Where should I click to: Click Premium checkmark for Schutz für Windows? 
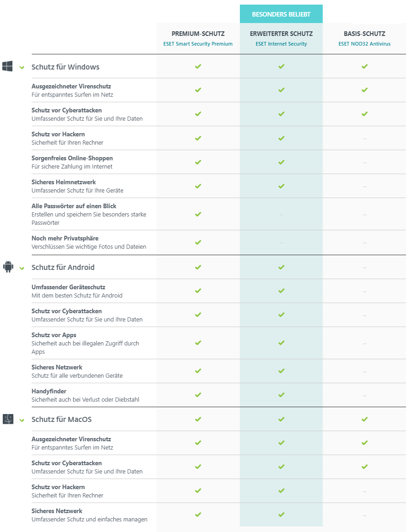tap(198, 66)
